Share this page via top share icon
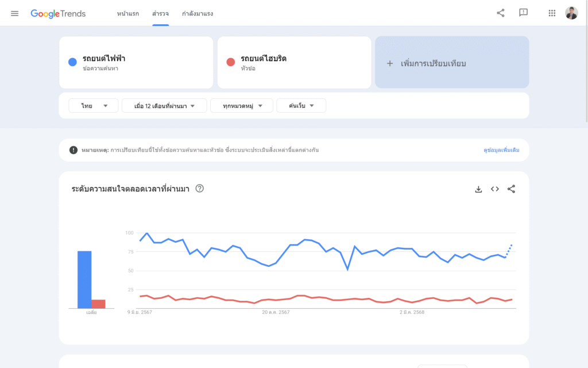Viewport: 588px width, 368px height. 501,13
